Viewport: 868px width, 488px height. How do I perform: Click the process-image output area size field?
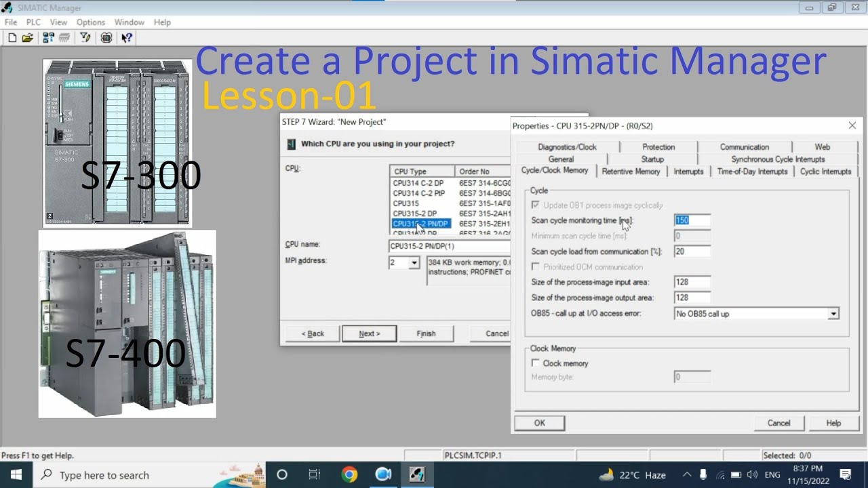point(692,298)
